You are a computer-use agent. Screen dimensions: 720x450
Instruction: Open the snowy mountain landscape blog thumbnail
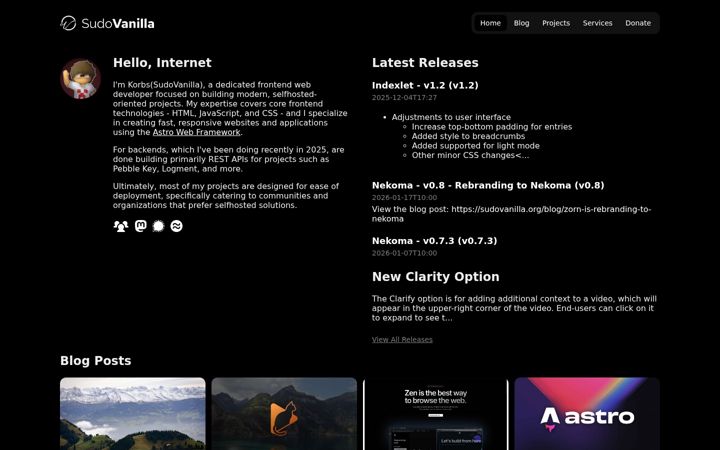[133, 414]
